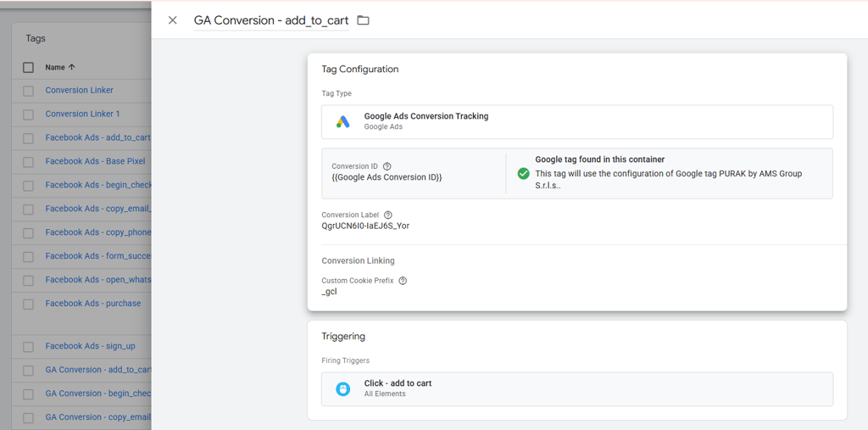Close the tag editor panel
868x430 pixels.
[173, 20]
